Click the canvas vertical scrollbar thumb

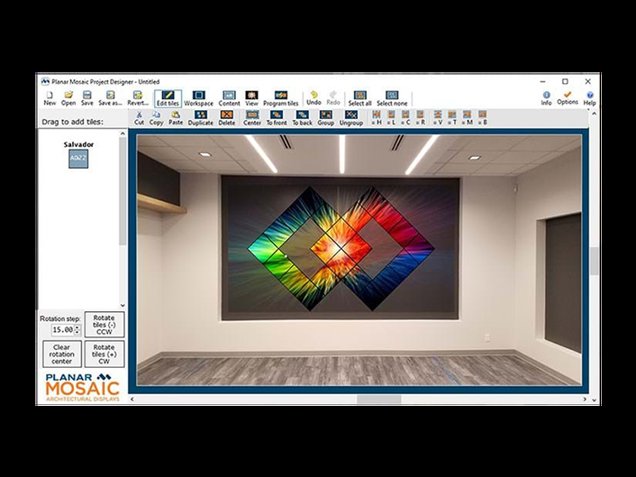tap(594, 261)
